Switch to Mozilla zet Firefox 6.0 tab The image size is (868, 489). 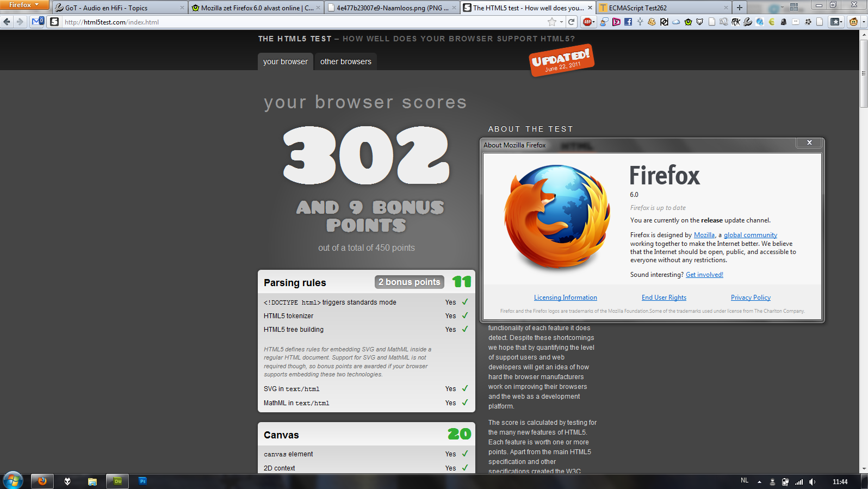pyautogui.click(x=256, y=8)
